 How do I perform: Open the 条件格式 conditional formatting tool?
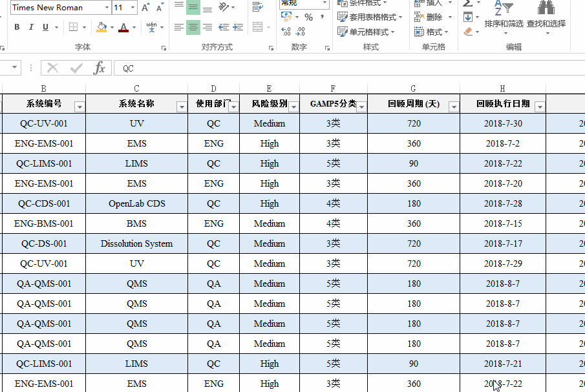pos(362,4)
